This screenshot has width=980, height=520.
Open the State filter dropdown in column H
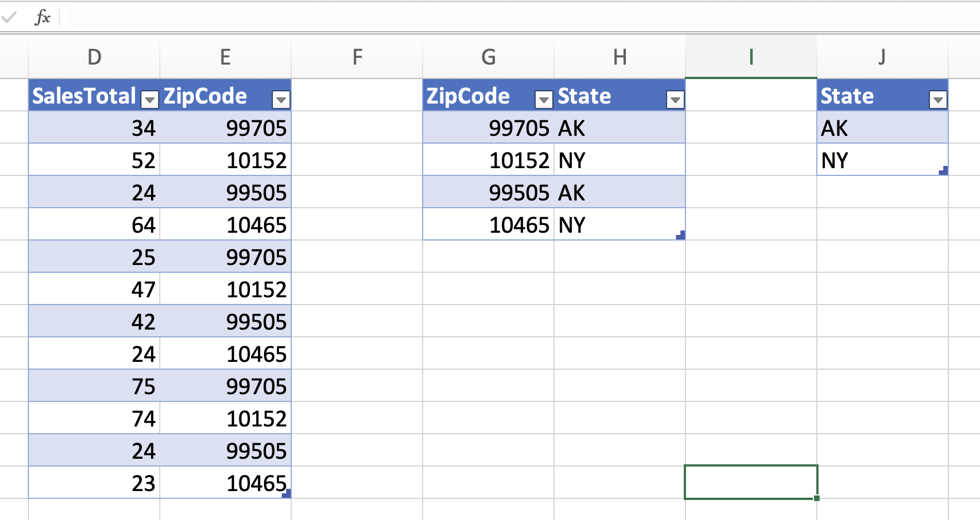pyautogui.click(x=674, y=99)
